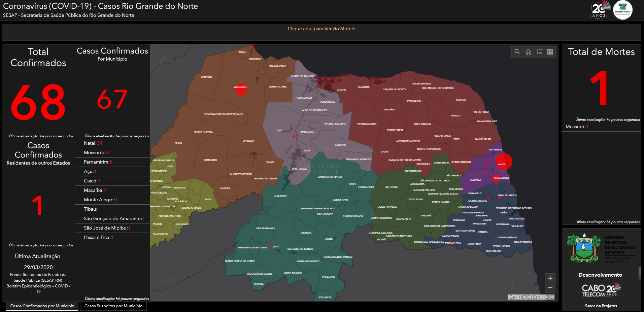Image resolution: width=644 pixels, height=312 pixels.
Task: Click the 20 Anos logo in header
Action: pos(601,9)
